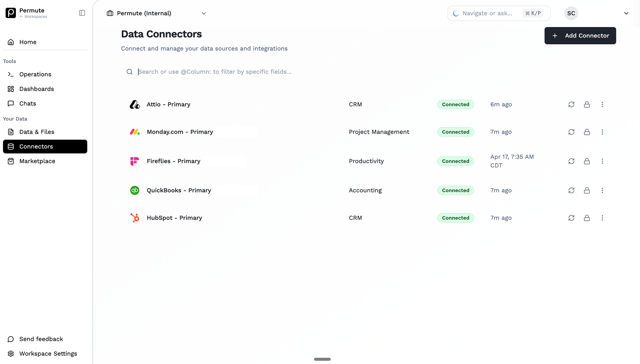Click the Add Connector button
Screen dimensions: 640x364
[x=580, y=36]
